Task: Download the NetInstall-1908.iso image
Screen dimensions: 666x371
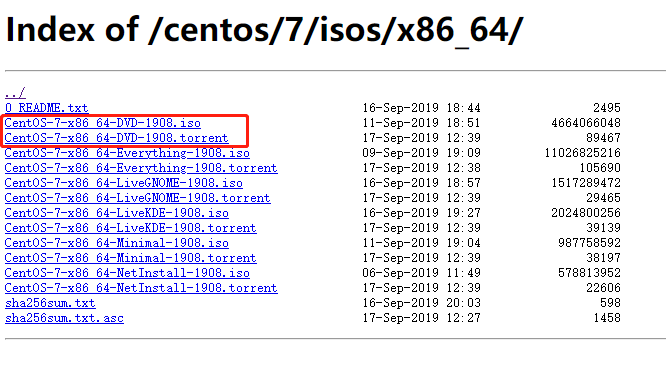Action: click(127, 273)
